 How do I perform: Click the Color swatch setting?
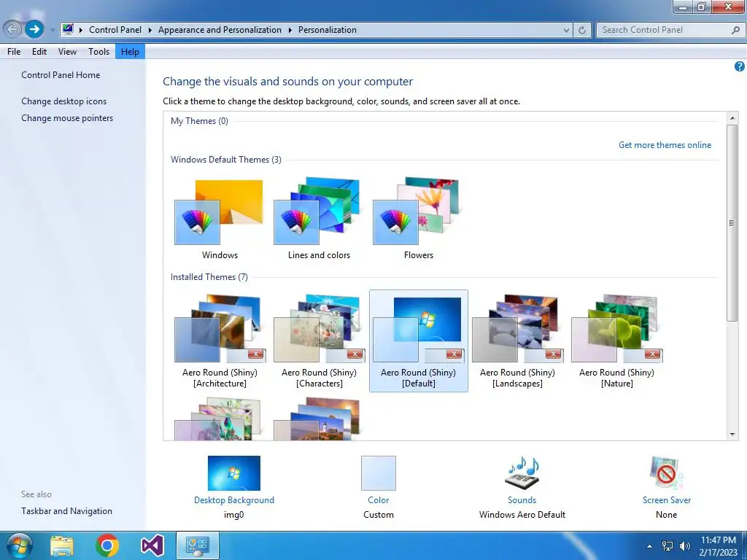point(379,473)
